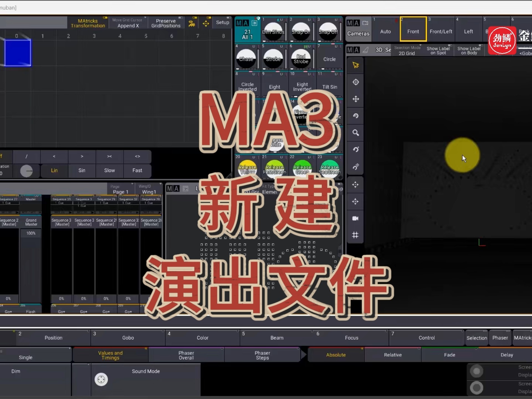
Task: Enable Preserve GridPositions
Action: tap(166, 23)
